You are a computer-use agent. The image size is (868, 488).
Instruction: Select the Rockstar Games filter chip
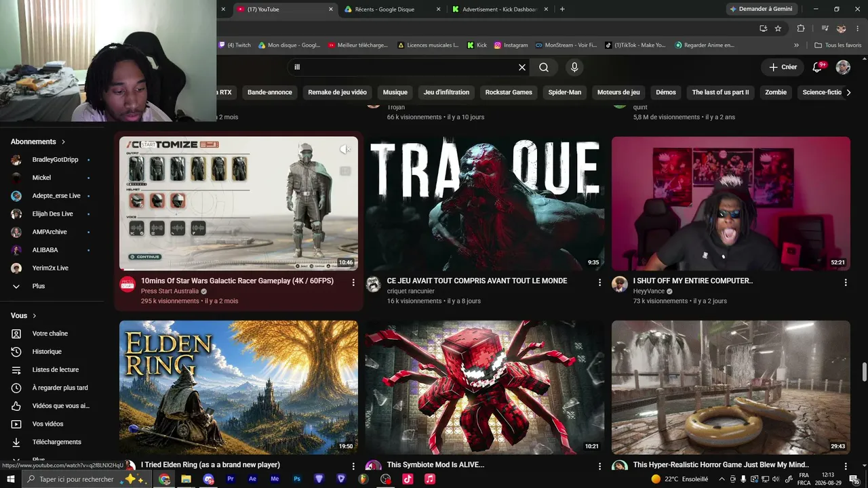[x=509, y=92]
